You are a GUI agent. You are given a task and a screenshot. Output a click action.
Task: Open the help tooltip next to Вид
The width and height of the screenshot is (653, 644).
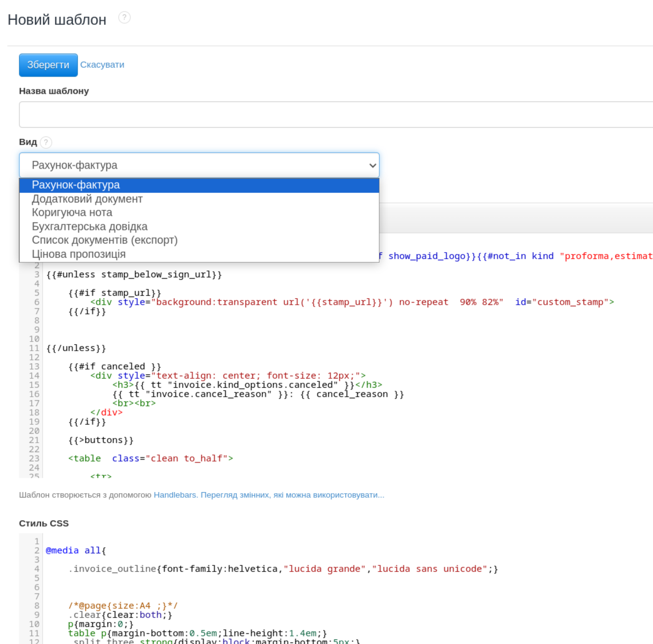point(46,142)
